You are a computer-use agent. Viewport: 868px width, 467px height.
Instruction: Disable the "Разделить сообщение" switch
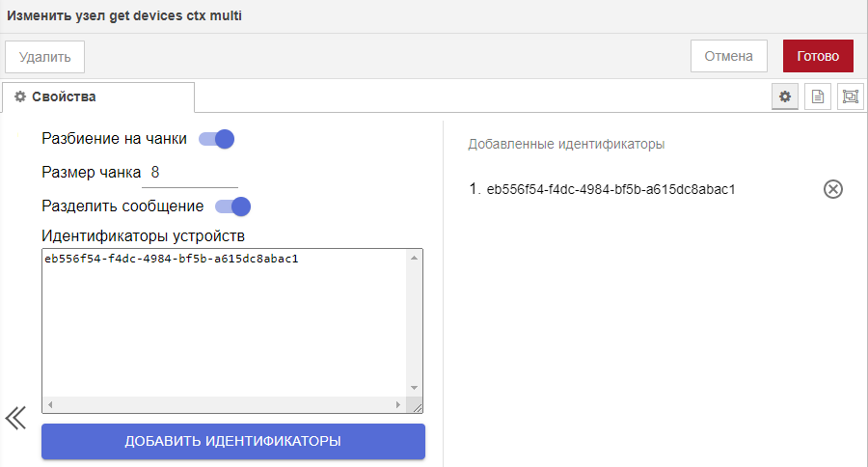(233, 206)
